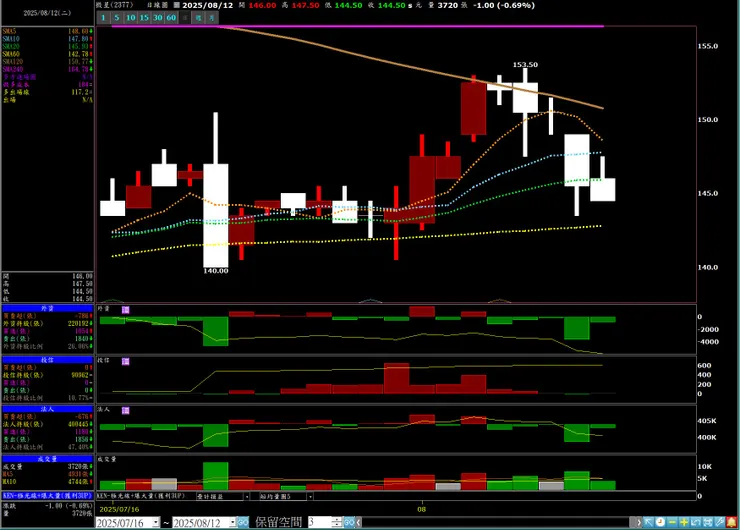
Task: Click the 153.50 high price label
Action: tap(525, 65)
